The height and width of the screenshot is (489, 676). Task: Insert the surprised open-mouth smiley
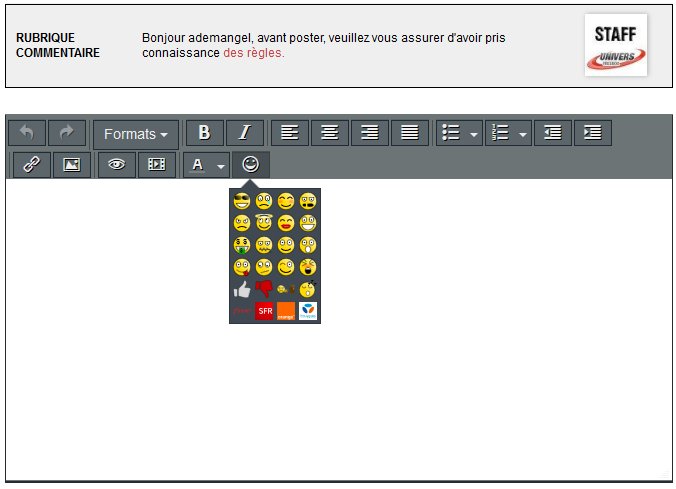[x=308, y=245]
